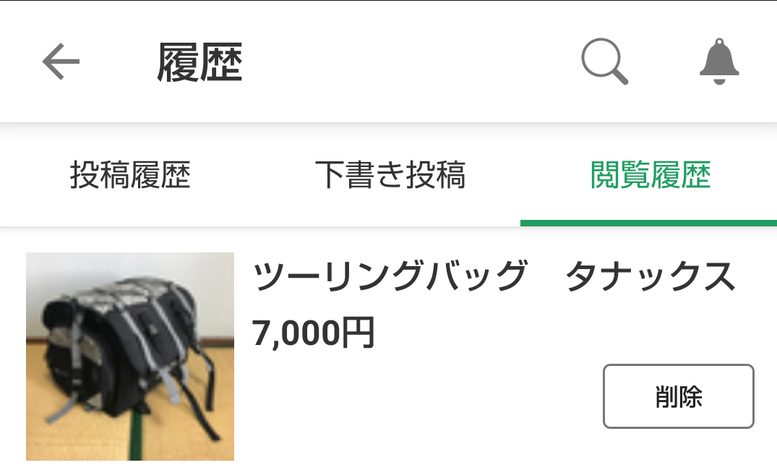Screen dimensions: 777x473
Task: Click the 削除 button
Action: point(678,396)
